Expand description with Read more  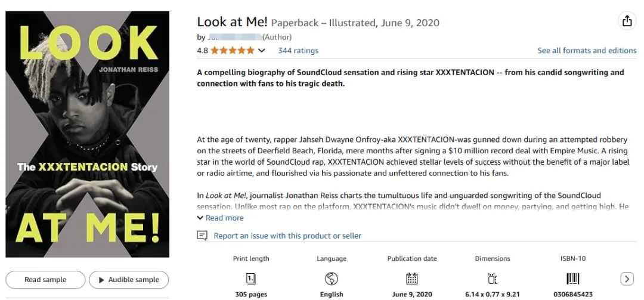click(x=221, y=218)
